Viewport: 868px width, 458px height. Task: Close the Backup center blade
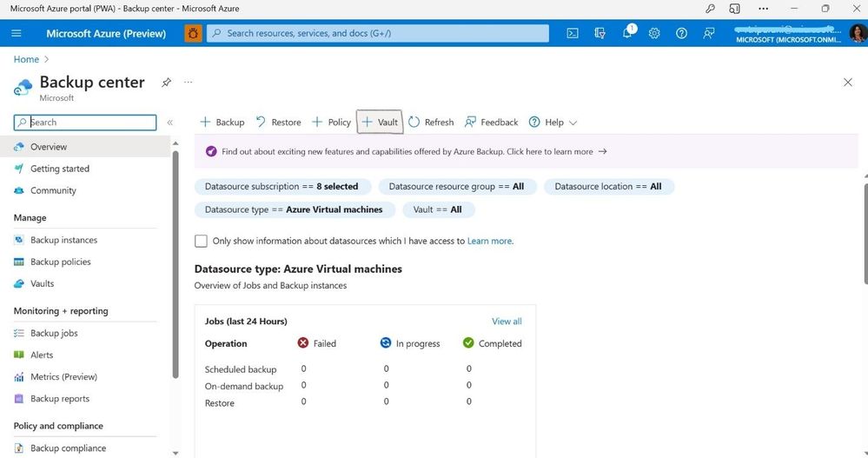point(847,83)
